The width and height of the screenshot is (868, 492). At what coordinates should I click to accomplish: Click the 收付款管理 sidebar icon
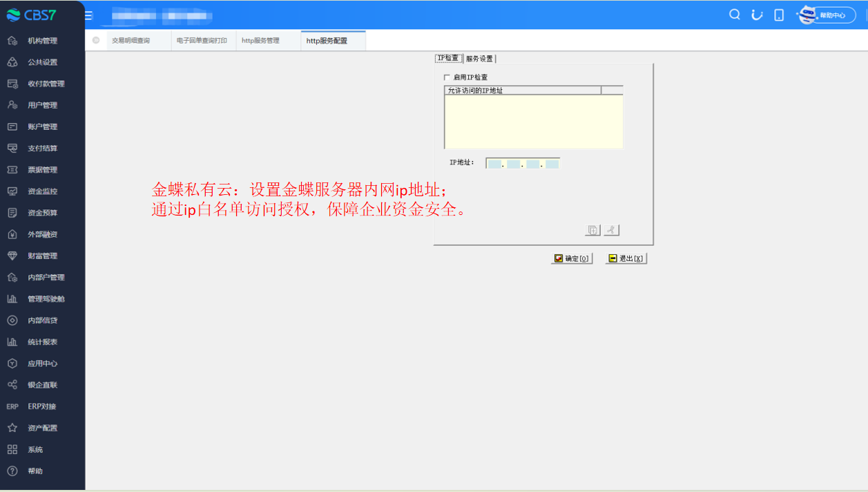tap(12, 84)
